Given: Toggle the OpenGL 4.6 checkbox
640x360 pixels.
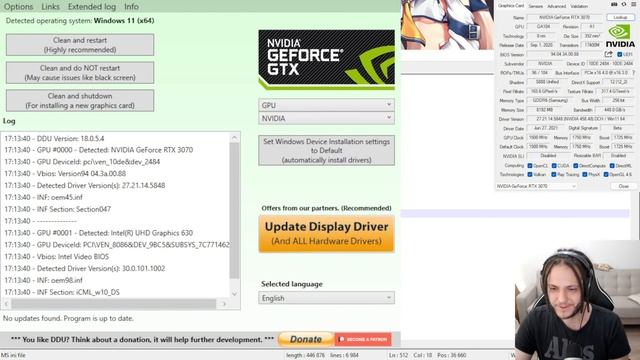Looking at the screenshot, I should [606, 175].
